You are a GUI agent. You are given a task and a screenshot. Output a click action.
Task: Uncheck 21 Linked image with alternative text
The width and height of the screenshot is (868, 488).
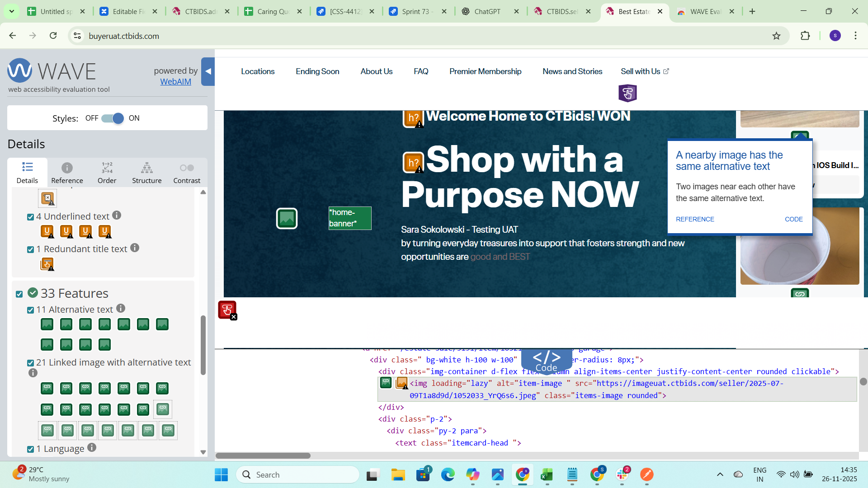pos(30,363)
